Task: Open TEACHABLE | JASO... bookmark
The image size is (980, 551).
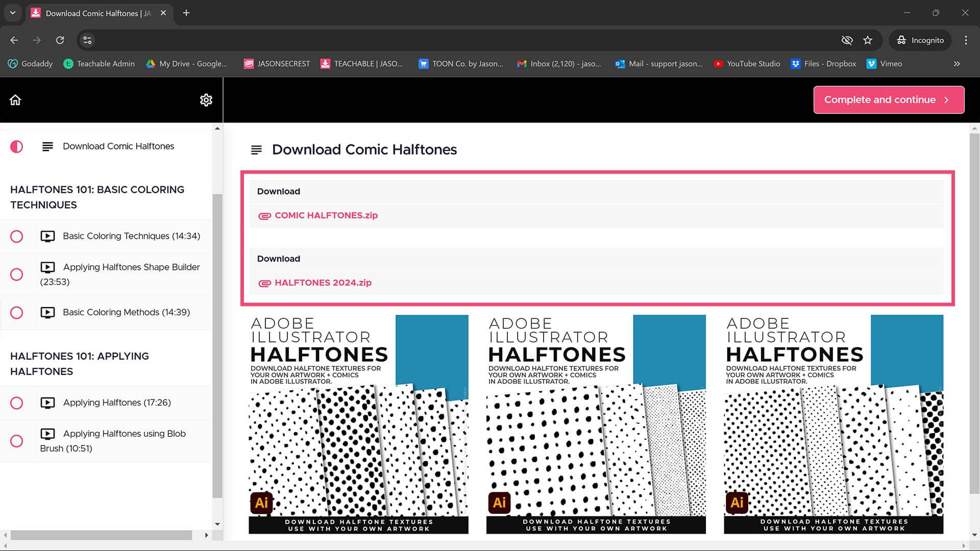Action: tap(361, 64)
